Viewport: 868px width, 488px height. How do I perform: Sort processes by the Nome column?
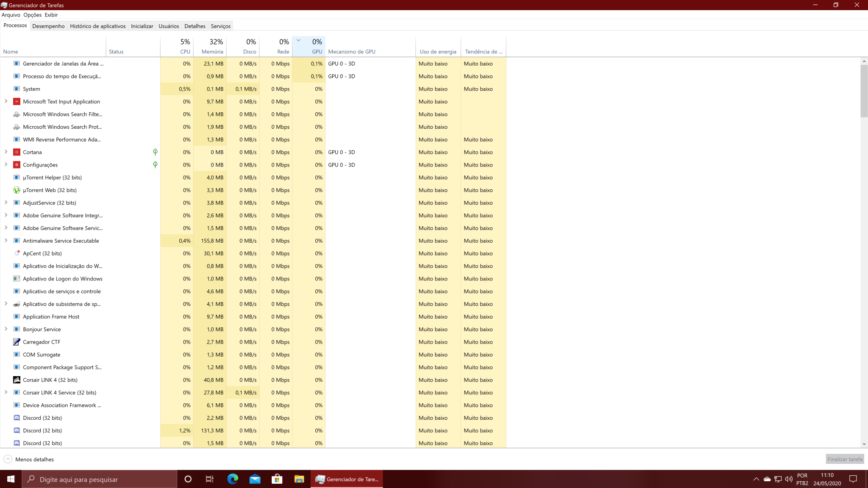coord(53,47)
